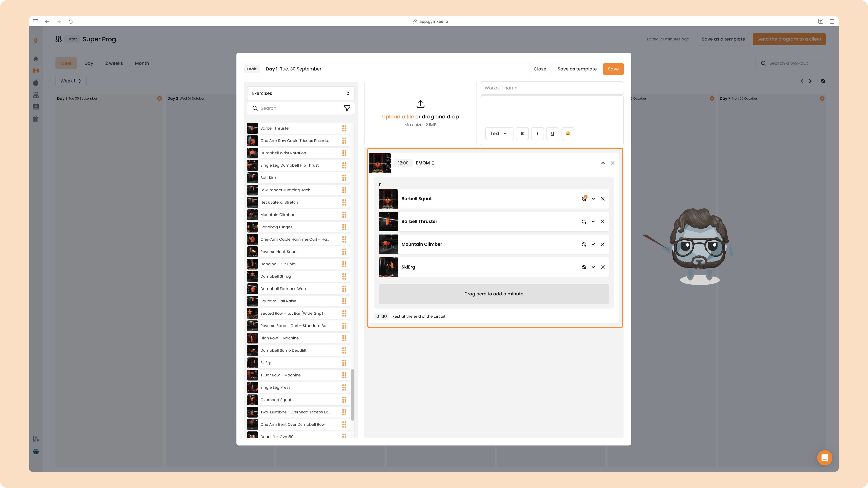Remove Barbell Thruster from the circuit
This screenshot has height=488, width=868.
(x=602, y=221)
